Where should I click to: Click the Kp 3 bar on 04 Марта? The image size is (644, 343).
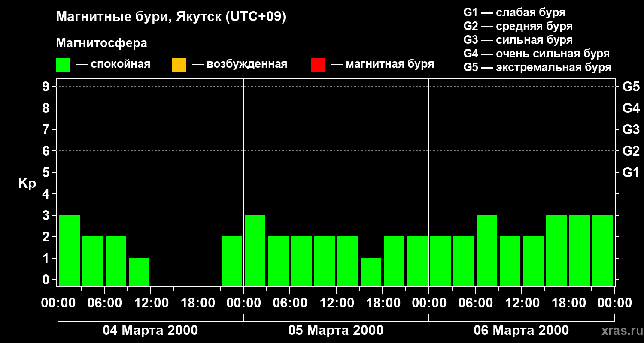pyautogui.click(x=70, y=250)
